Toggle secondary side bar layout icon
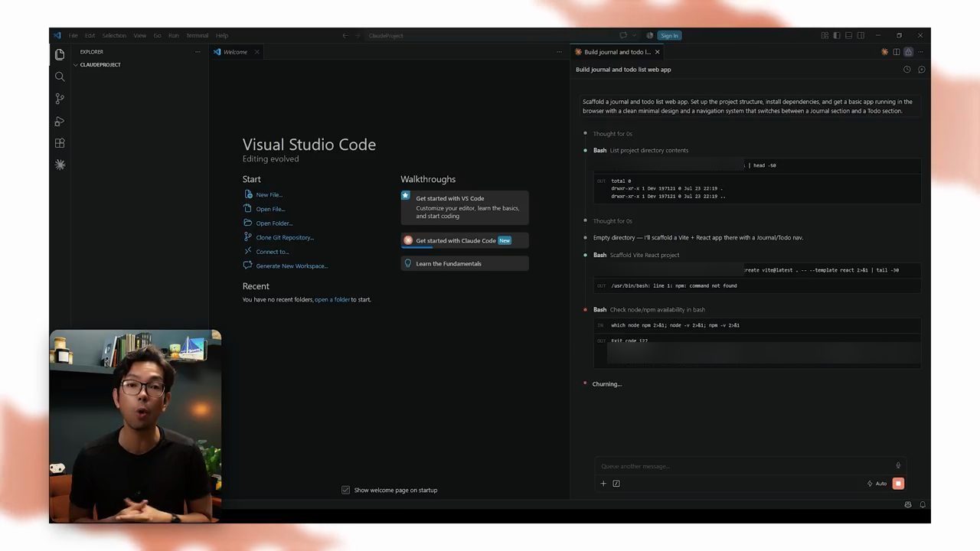 click(861, 35)
